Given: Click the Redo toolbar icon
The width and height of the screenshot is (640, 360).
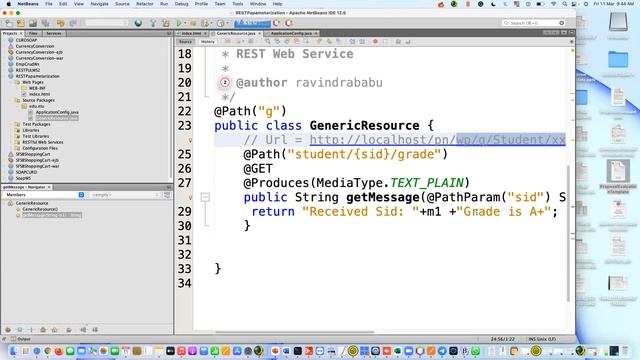Looking at the screenshot, I should pyautogui.click(x=73, y=23).
